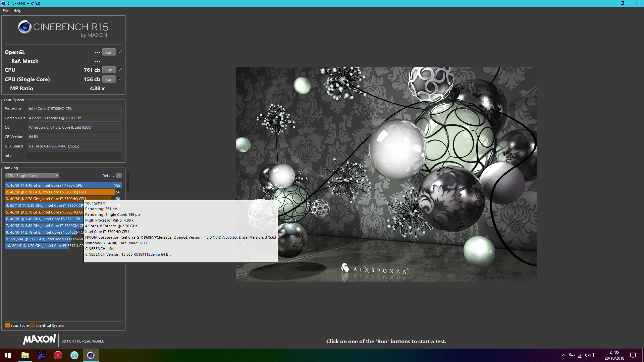Open the teal gear app in taskbar
Image resolution: width=644 pixels, height=362 pixels.
point(74,355)
